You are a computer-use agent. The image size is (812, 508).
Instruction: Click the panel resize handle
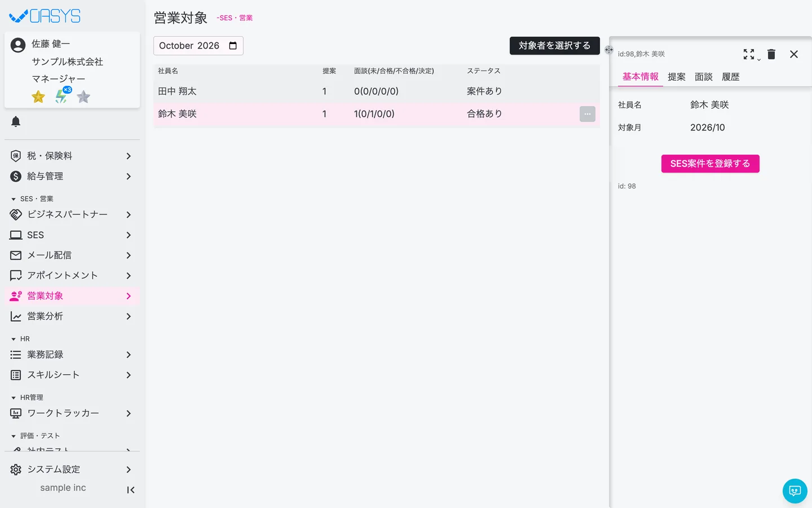tap(609, 50)
